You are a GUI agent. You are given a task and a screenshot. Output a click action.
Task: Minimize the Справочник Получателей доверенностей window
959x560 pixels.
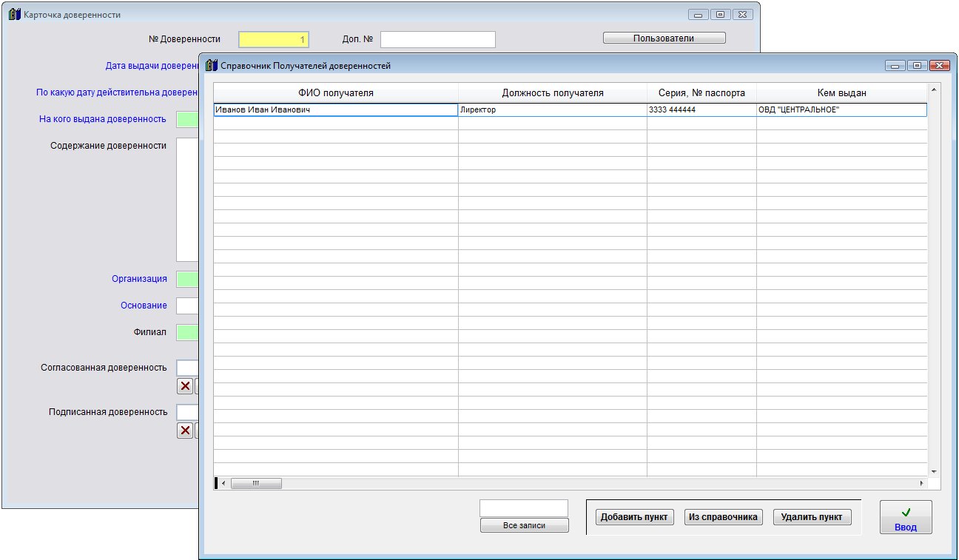[895, 66]
